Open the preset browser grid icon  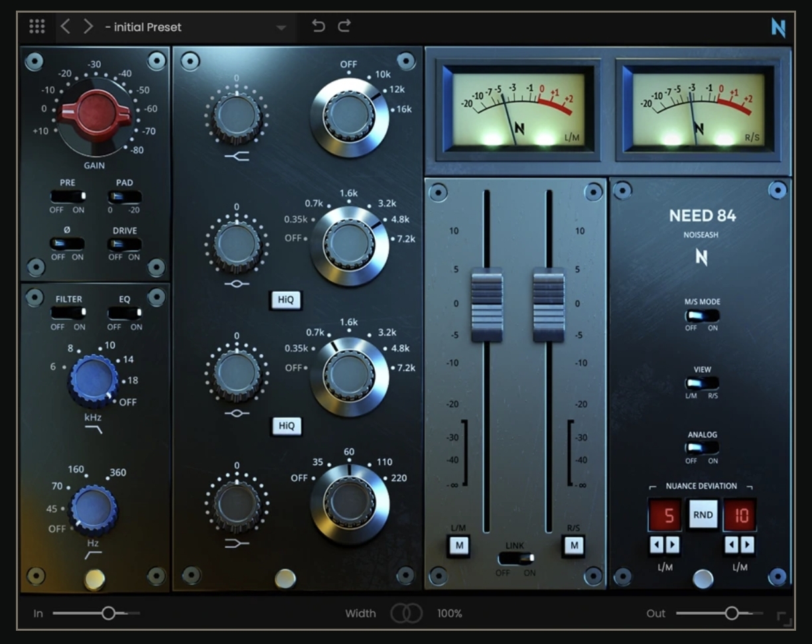[x=37, y=27]
